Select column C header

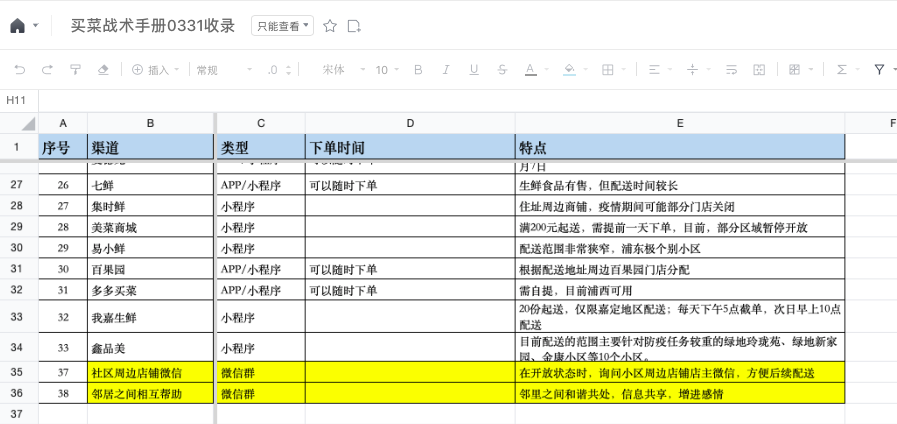click(x=261, y=123)
